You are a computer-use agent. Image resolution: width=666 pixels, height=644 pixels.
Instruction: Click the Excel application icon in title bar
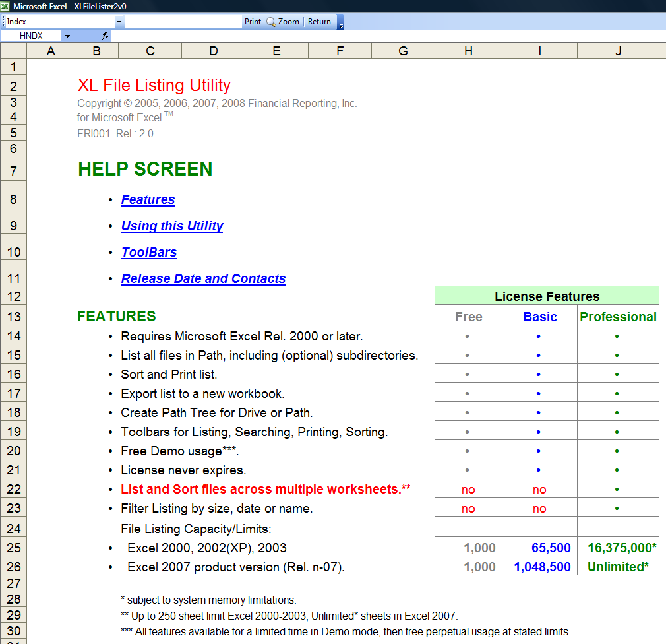5,6
